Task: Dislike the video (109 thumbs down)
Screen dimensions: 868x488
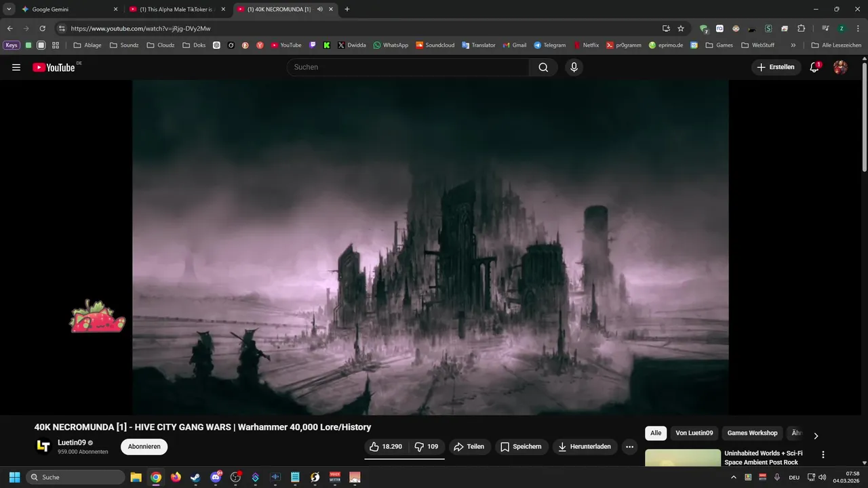Action: click(427, 447)
